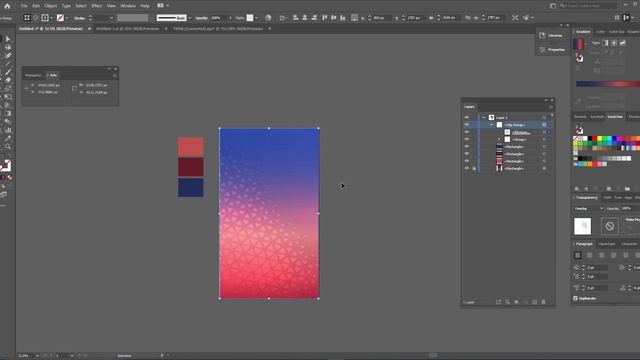Open the zoom level dropdown in status bar

37,356
